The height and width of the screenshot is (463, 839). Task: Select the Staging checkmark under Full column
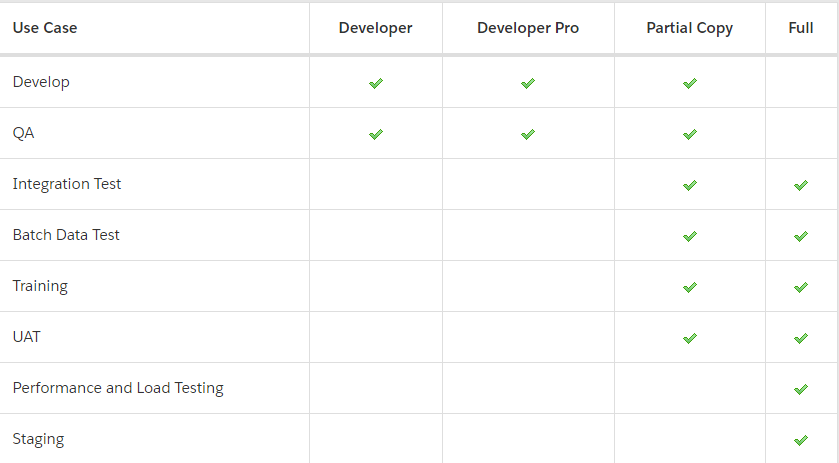(x=800, y=441)
